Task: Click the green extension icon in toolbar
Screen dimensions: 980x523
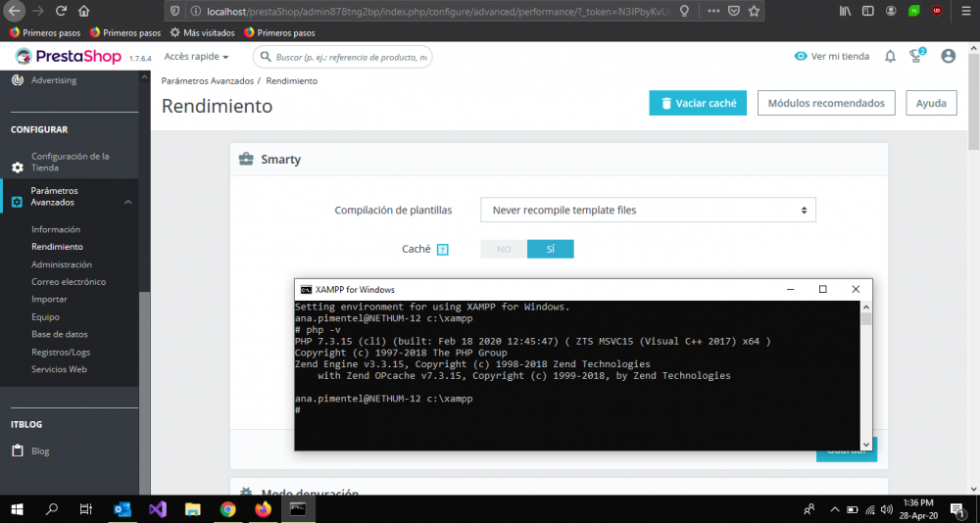Action: tap(913, 11)
